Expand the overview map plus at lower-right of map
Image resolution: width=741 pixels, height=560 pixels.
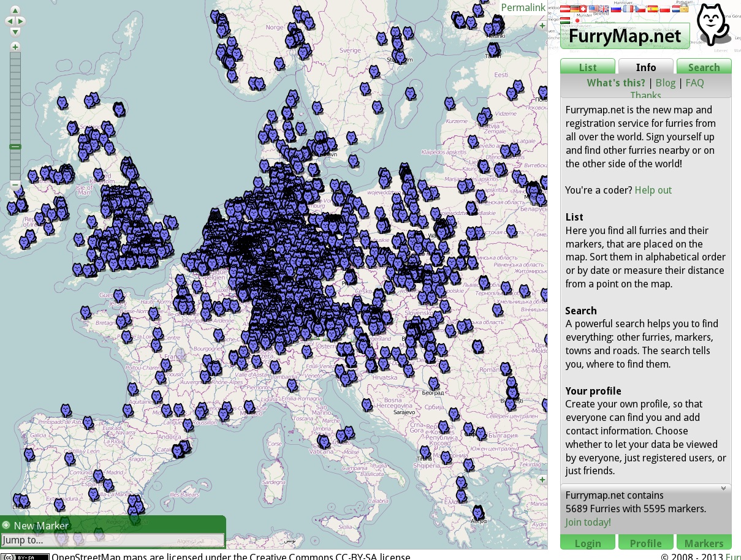pos(542,480)
